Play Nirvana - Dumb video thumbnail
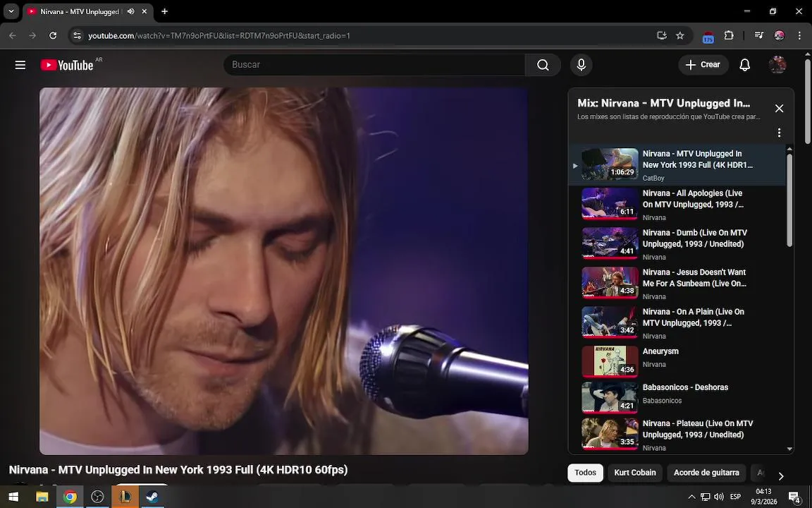Viewport: 812px width, 508px height. (610, 243)
